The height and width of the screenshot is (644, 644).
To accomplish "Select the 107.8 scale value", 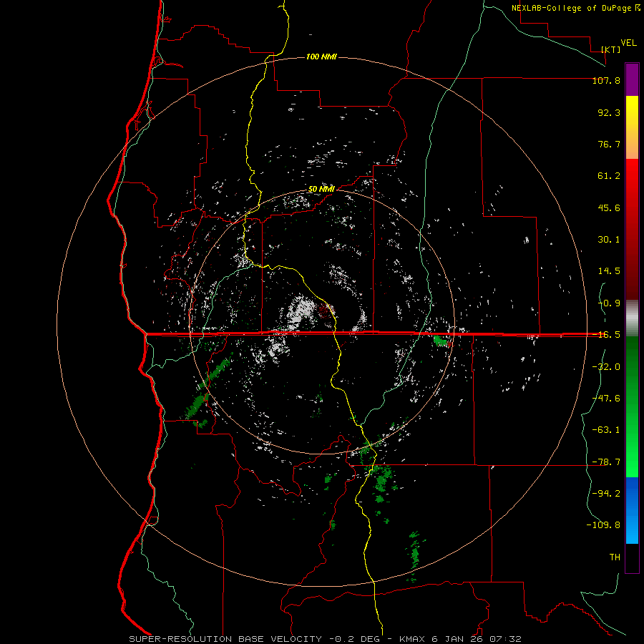I will pyautogui.click(x=606, y=80).
